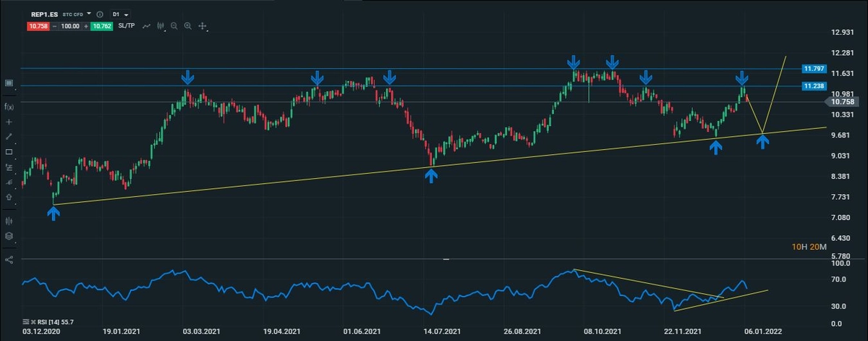The width and height of the screenshot is (868, 341).
Task: Click the red sell price 10.758 button
Action: pos(38,26)
